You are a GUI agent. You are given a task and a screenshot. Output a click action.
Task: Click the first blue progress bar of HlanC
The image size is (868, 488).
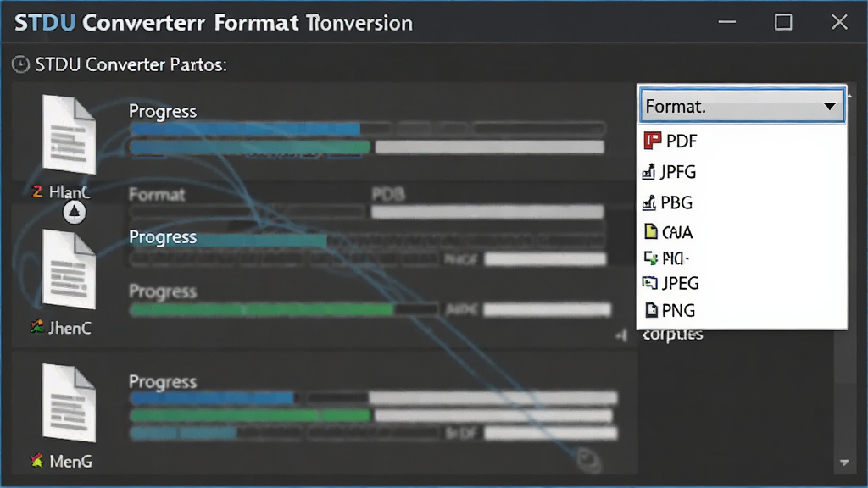[x=245, y=130]
